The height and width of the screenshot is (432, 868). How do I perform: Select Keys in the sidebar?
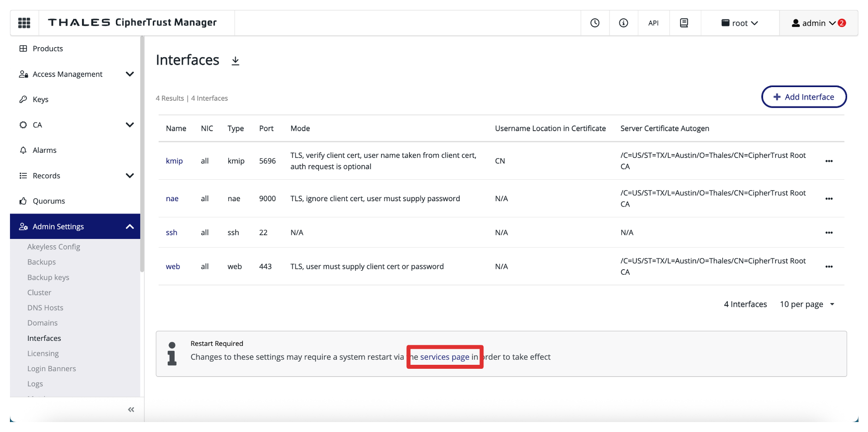40,100
